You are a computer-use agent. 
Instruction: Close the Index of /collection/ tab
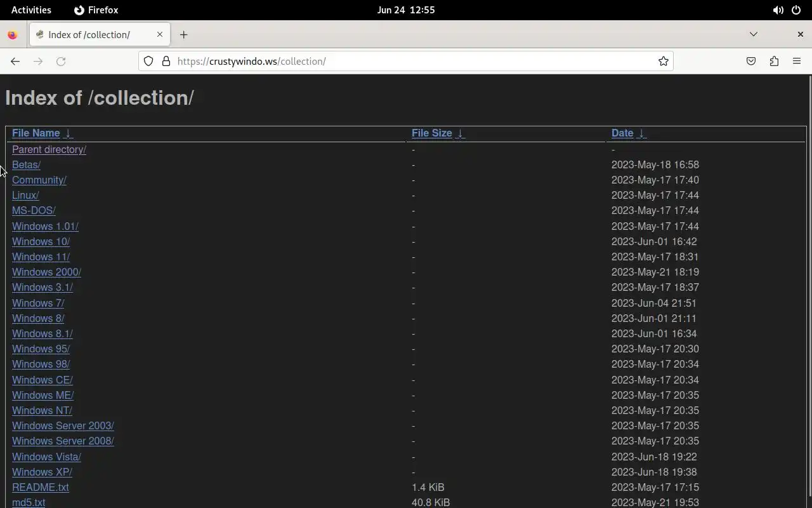click(160, 34)
